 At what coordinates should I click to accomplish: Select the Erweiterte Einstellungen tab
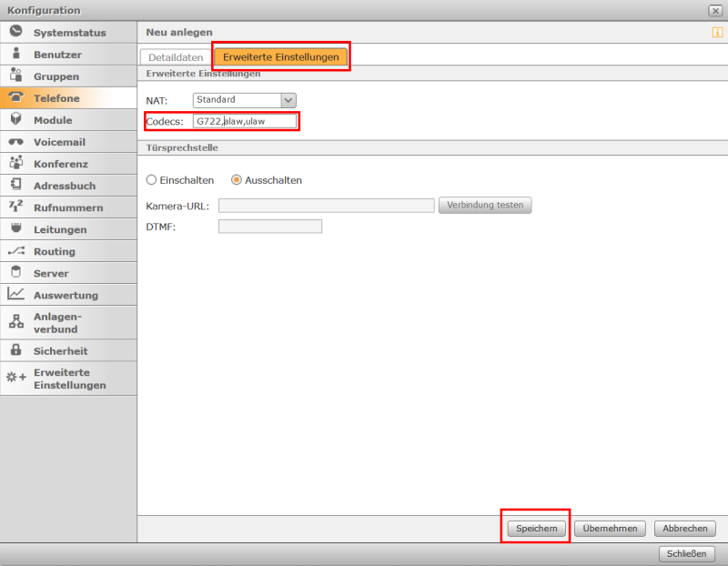click(280, 57)
